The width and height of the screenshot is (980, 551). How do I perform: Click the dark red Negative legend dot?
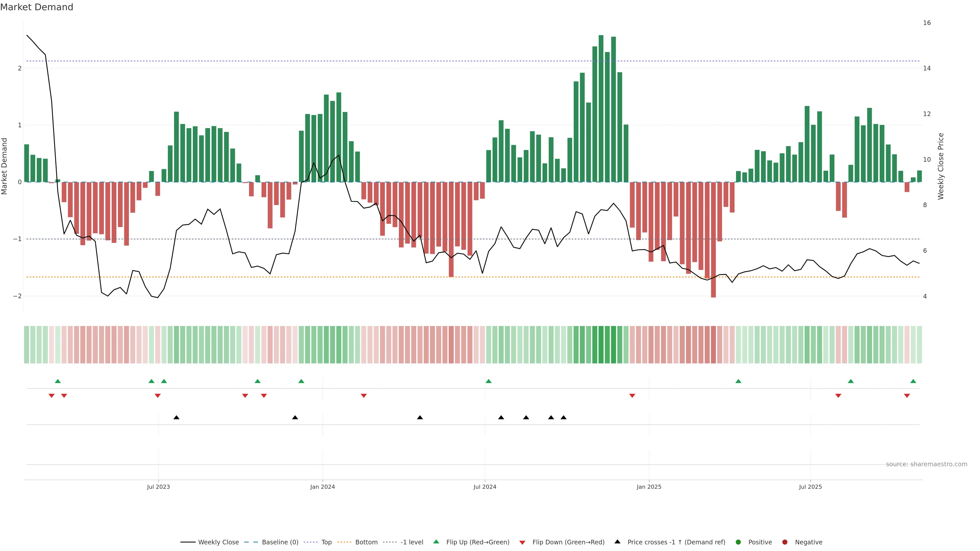[x=785, y=542]
